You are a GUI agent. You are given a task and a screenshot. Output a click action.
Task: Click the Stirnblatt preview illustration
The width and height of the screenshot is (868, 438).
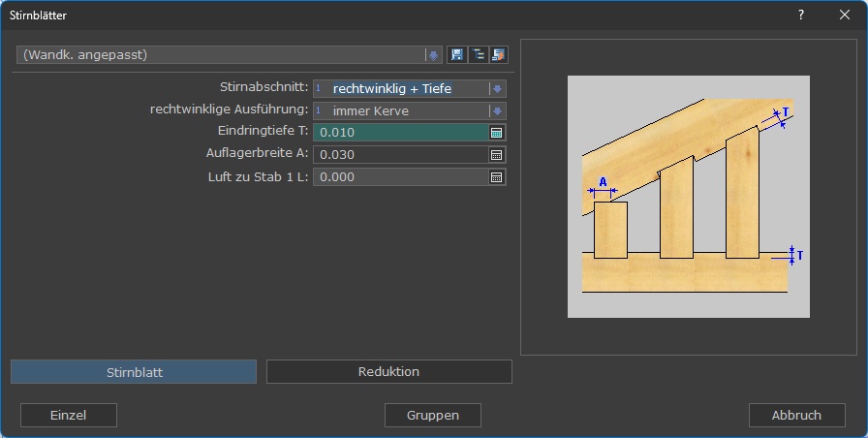click(688, 197)
